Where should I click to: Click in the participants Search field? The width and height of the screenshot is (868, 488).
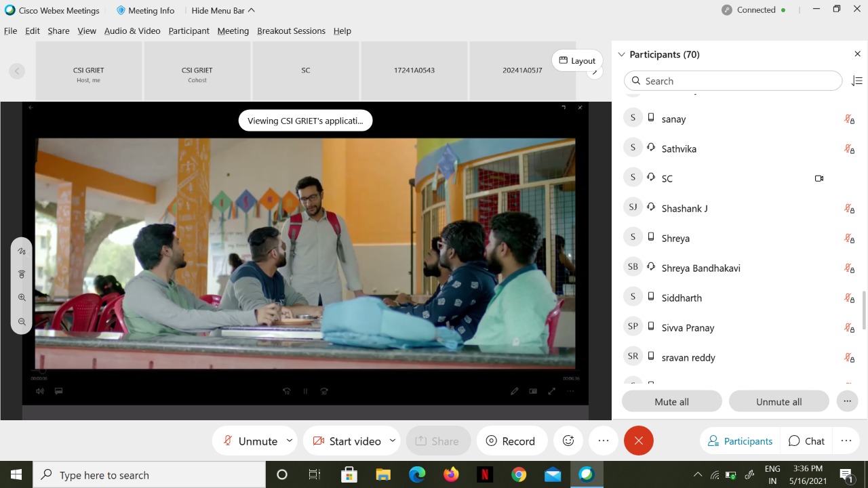tap(732, 81)
